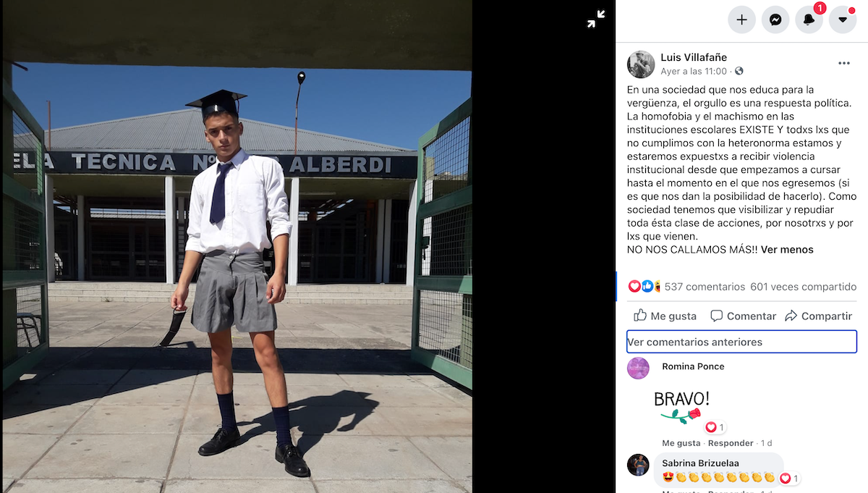The width and height of the screenshot is (868, 493).
Task: Open Luis Villafañe's profile name link
Action: click(x=694, y=57)
